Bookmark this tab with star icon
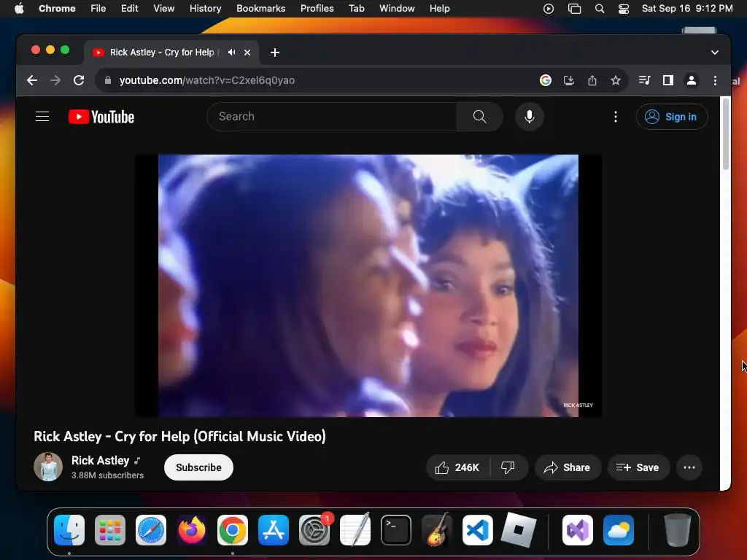This screenshot has height=560, width=747. (616, 80)
